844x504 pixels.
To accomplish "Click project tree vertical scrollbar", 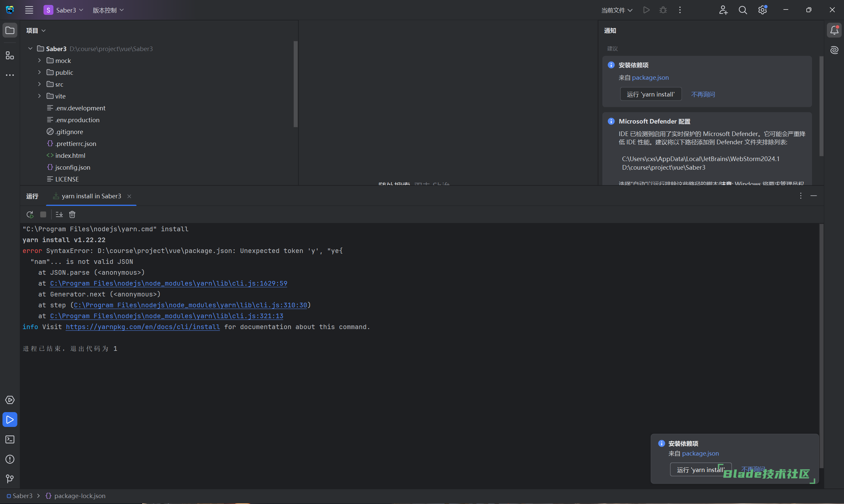I will pyautogui.click(x=295, y=84).
